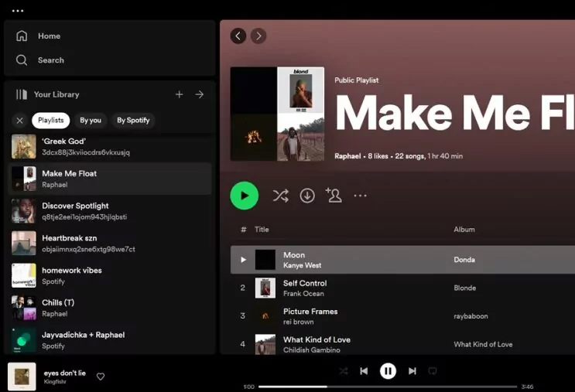Create playlist with plus icon
Screen dimensions: 575x392
pyautogui.click(x=179, y=94)
